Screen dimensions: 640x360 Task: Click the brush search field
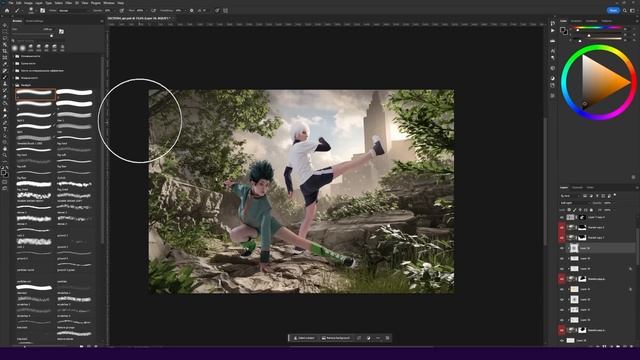pos(37,41)
